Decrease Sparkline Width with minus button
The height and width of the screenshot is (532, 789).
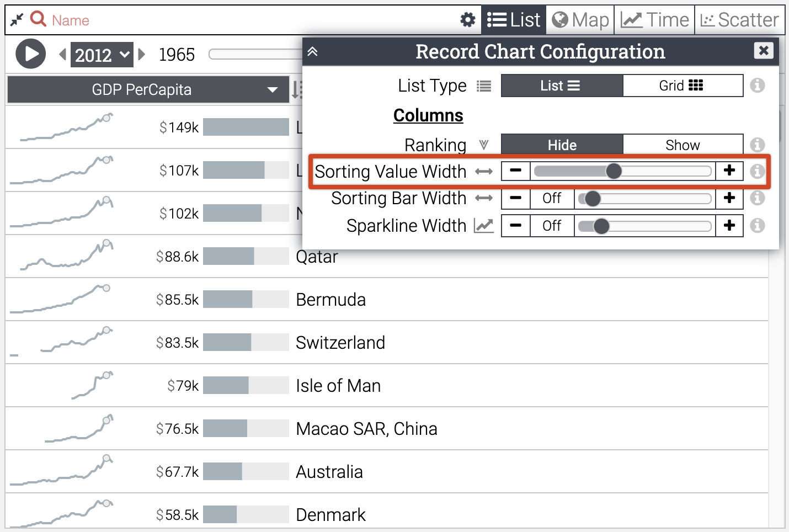click(516, 225)
